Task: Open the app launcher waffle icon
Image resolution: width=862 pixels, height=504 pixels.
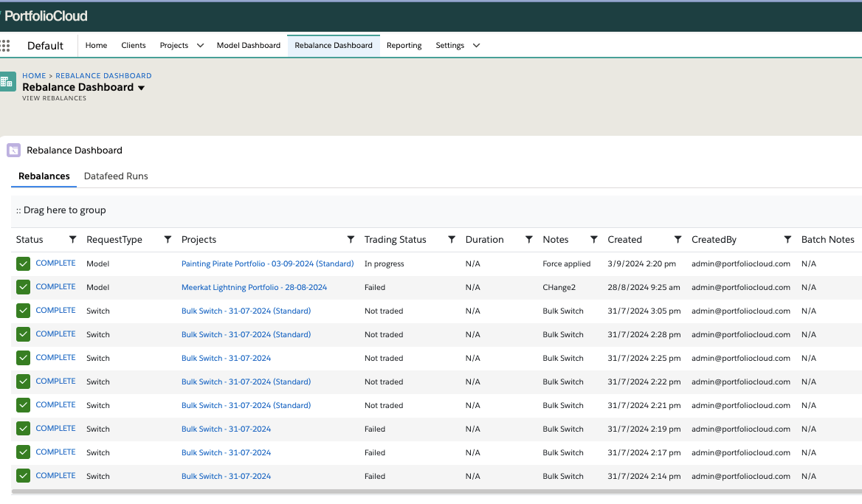Action: (x=6, y=45)
